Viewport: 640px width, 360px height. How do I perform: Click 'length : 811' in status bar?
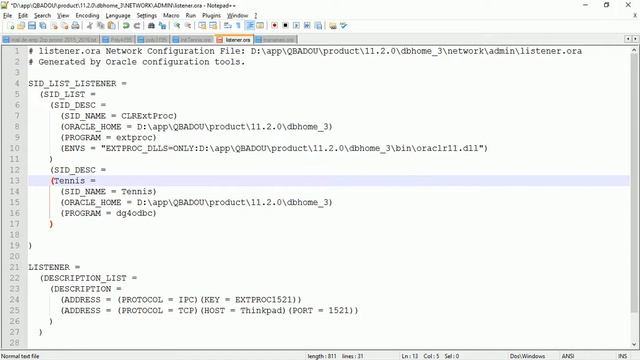pos(322,356)
